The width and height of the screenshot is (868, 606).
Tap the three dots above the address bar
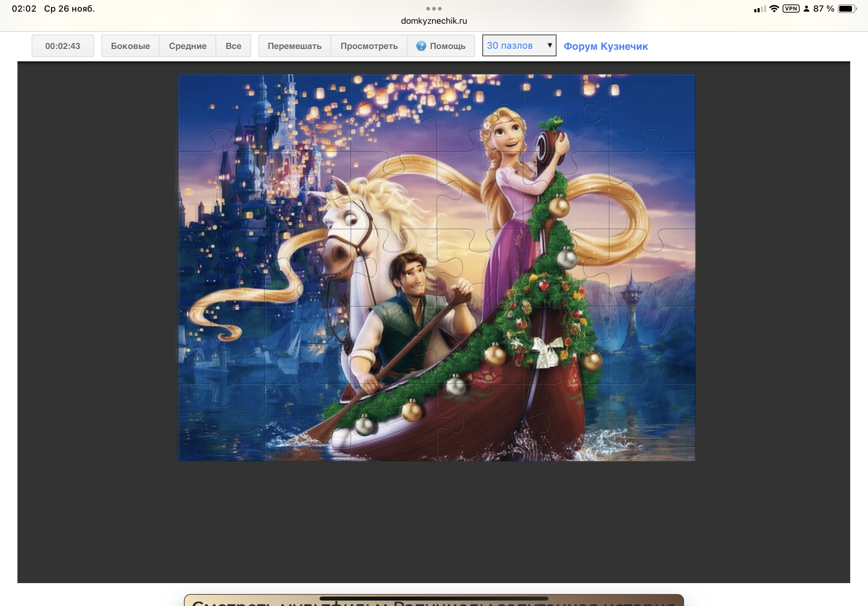pos(434,8)
